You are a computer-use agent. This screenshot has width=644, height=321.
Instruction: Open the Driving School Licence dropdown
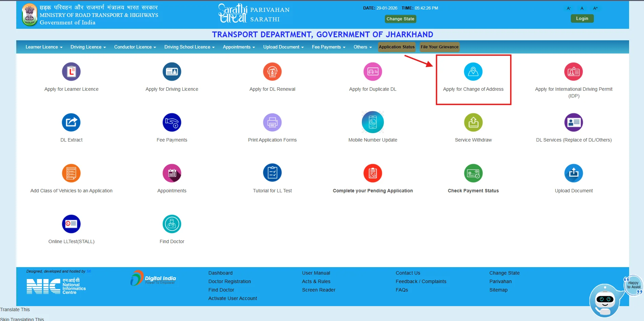tap(189, 47)
